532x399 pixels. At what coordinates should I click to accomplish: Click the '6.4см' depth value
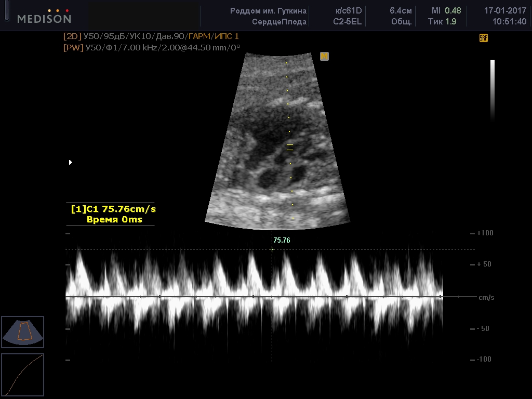[x=401, y=11]
